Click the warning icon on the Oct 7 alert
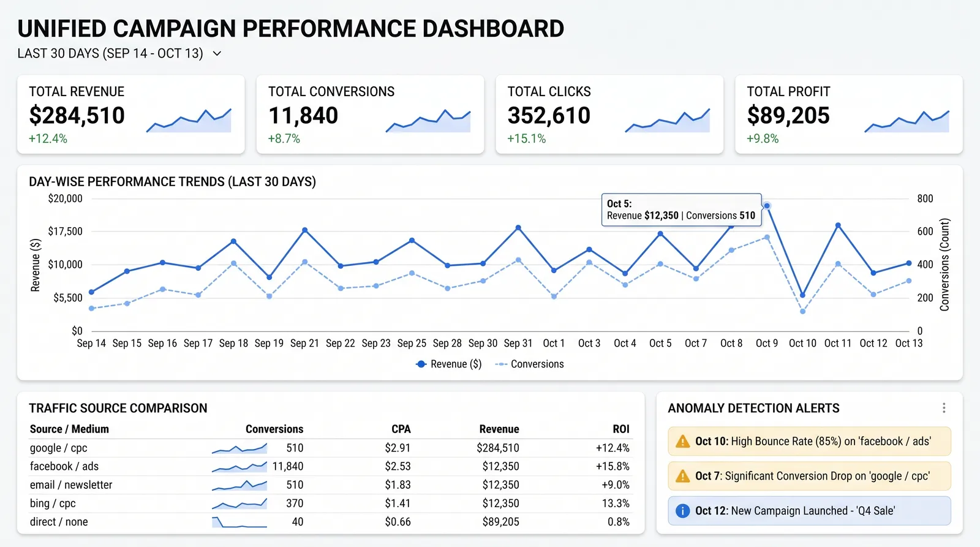Viewport: 980px width, 547px height. [682, 476]
